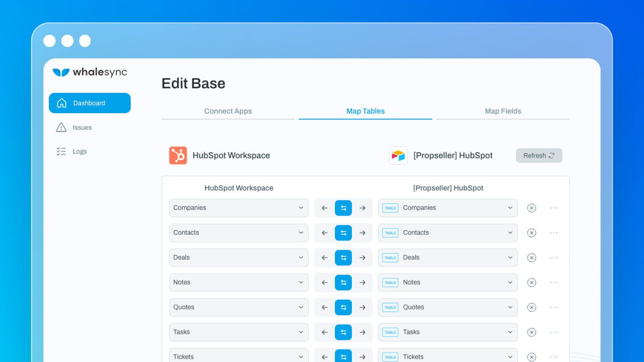The width and height of the screenshot is (644, 362).
Task: Set Deals sync direction to right arrow
Action: [x=362, y=258]
